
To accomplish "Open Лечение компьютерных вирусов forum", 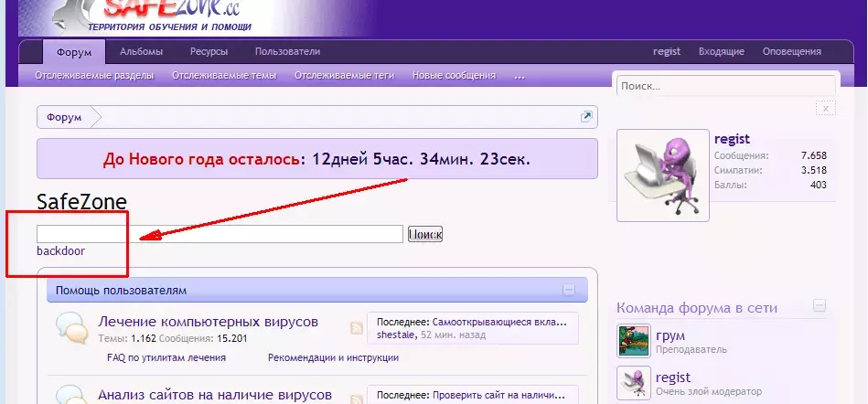I will (x=209, y=322).
